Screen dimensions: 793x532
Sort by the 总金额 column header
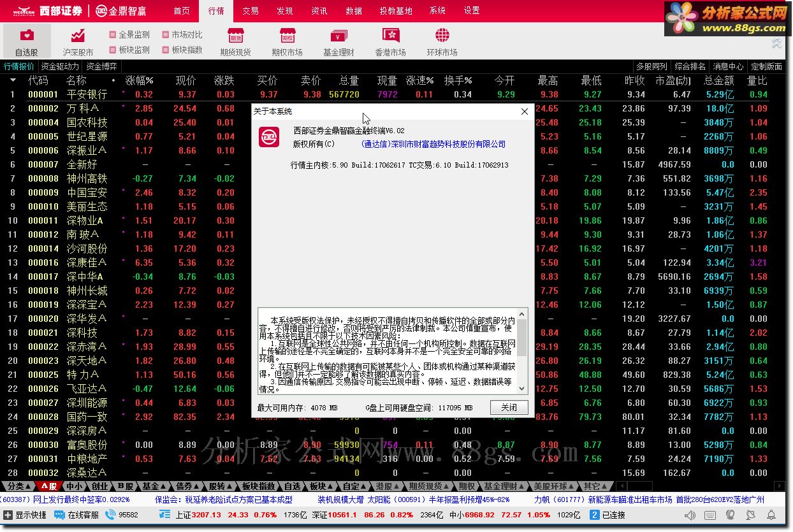[x=718, y=80]
